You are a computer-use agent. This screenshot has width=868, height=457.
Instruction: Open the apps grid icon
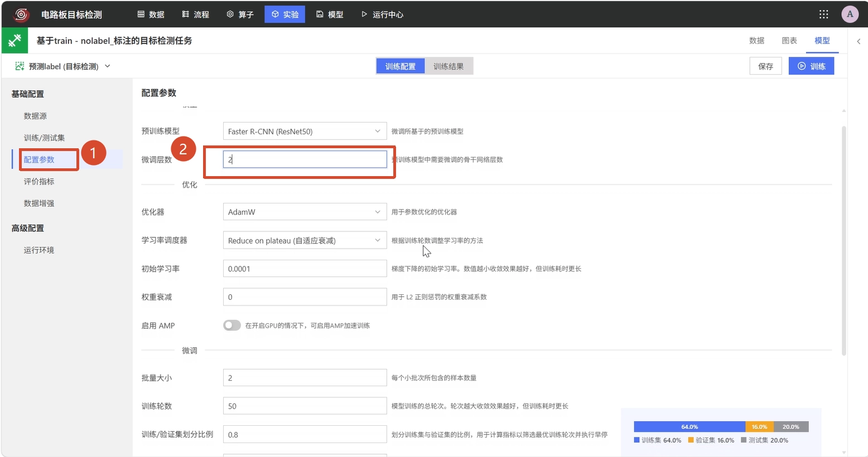click(823, 14)
